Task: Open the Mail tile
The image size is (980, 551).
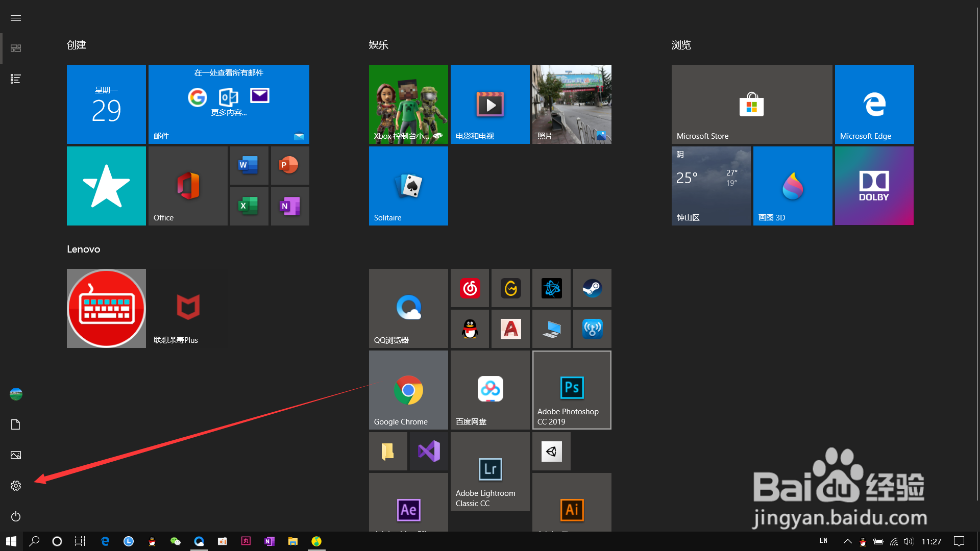Action: point(229,105)
